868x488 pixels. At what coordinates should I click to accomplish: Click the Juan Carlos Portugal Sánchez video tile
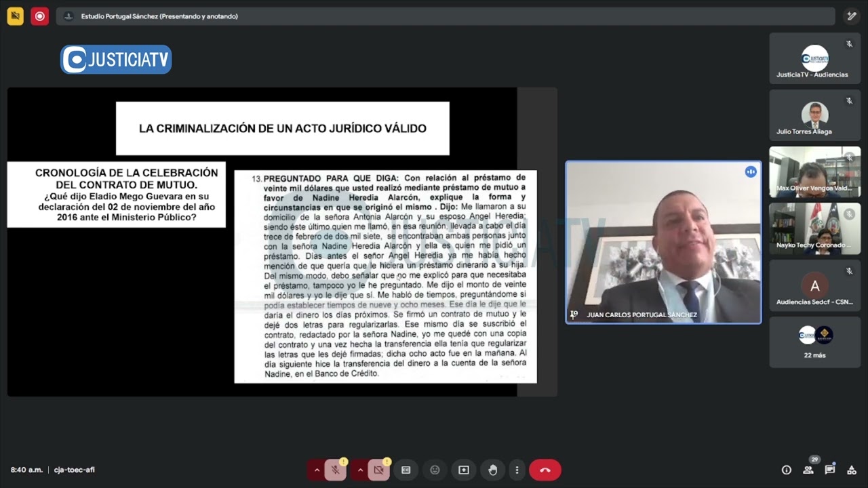click(663, 242)
